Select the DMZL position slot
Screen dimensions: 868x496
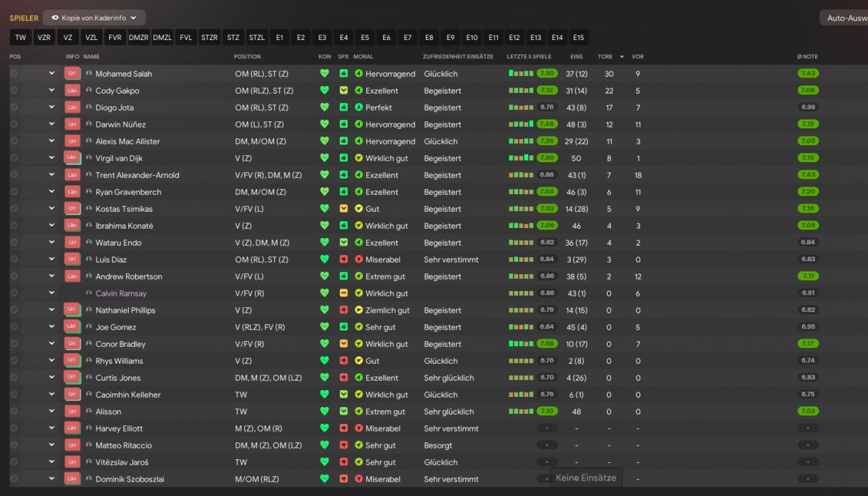162,38
